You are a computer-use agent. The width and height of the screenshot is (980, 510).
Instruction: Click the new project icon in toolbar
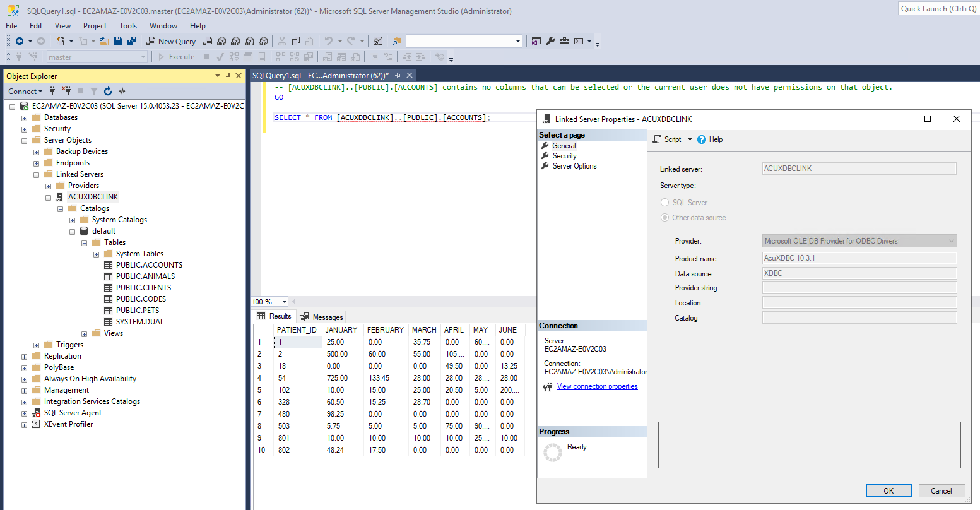pyautogui.click(x=60, y=41)
